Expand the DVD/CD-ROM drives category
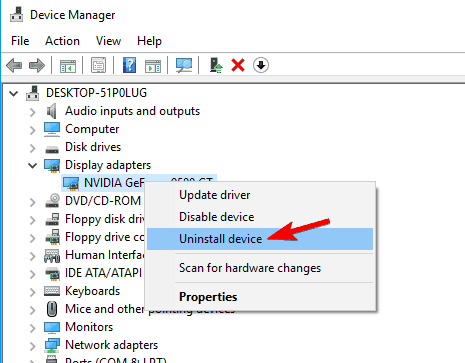 coord(32,202)
